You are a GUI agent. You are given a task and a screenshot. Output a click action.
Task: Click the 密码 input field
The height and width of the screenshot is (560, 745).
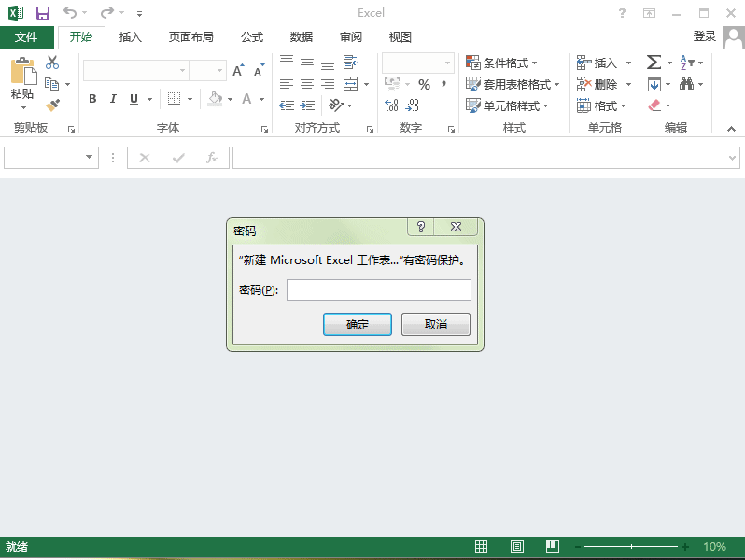379,289
